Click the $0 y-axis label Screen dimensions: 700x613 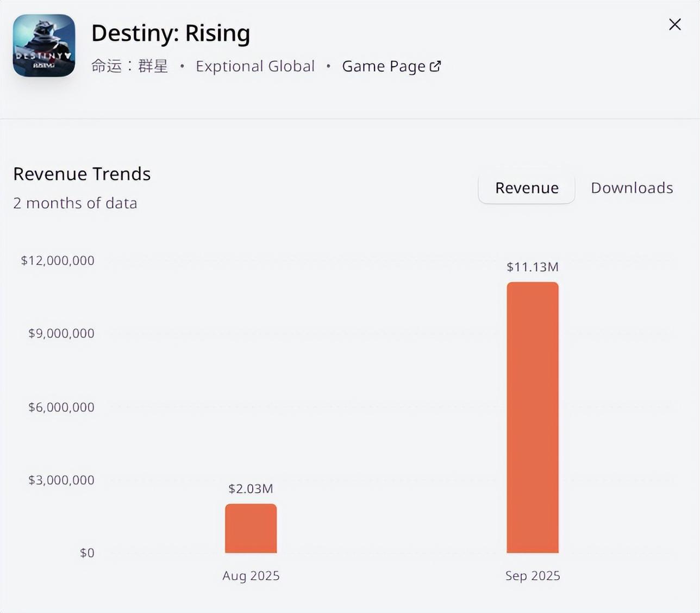point(87,553)
